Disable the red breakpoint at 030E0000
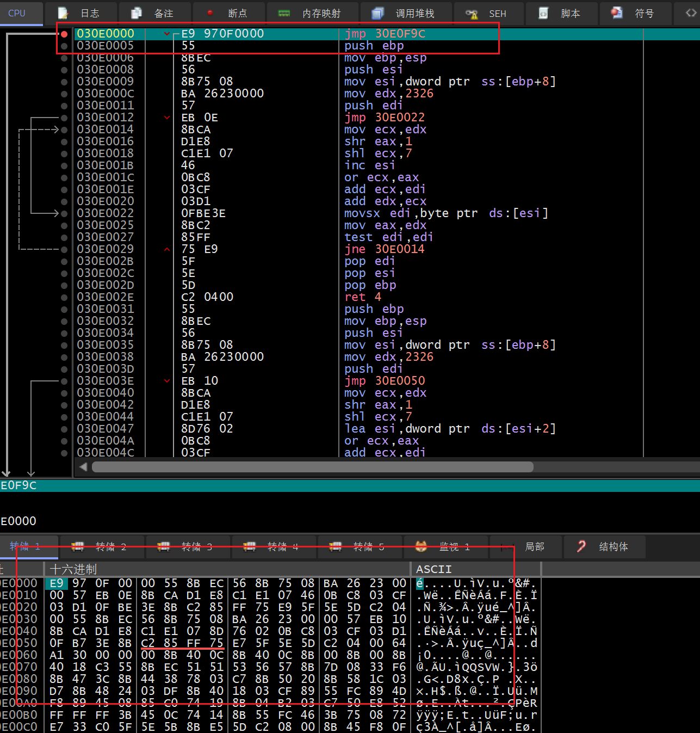This screenshot has height=733, width=700. coord(64,34)
